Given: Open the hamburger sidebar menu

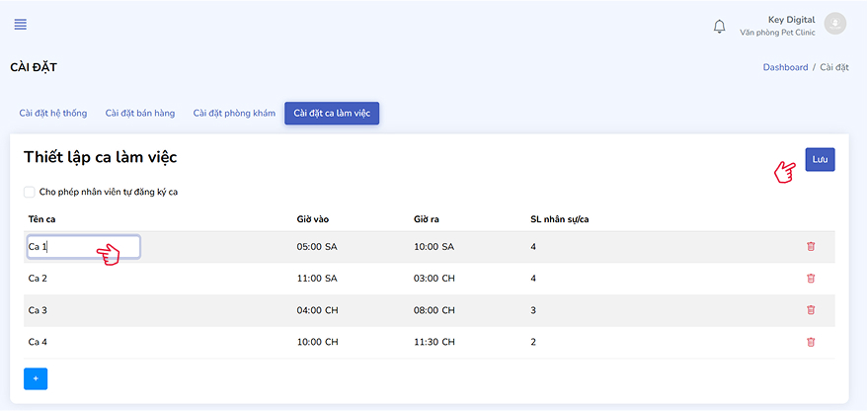Looking at the screenshot, I should 20,25.
